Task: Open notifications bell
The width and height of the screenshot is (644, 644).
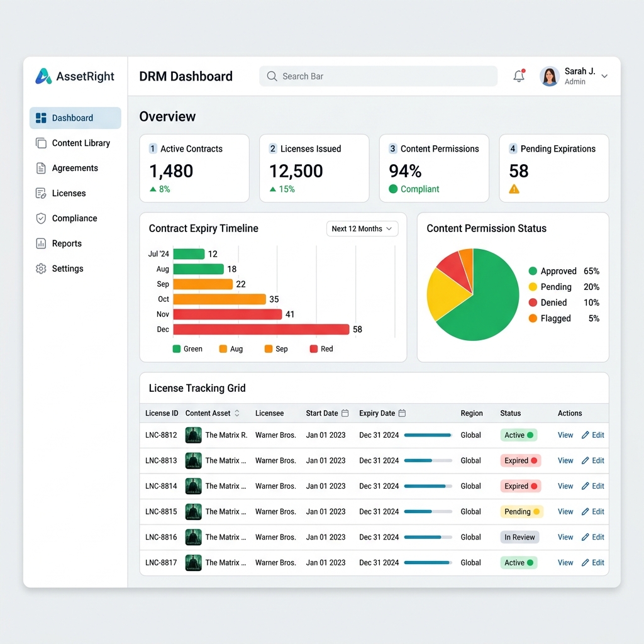Action: click(x=519, y=75)
